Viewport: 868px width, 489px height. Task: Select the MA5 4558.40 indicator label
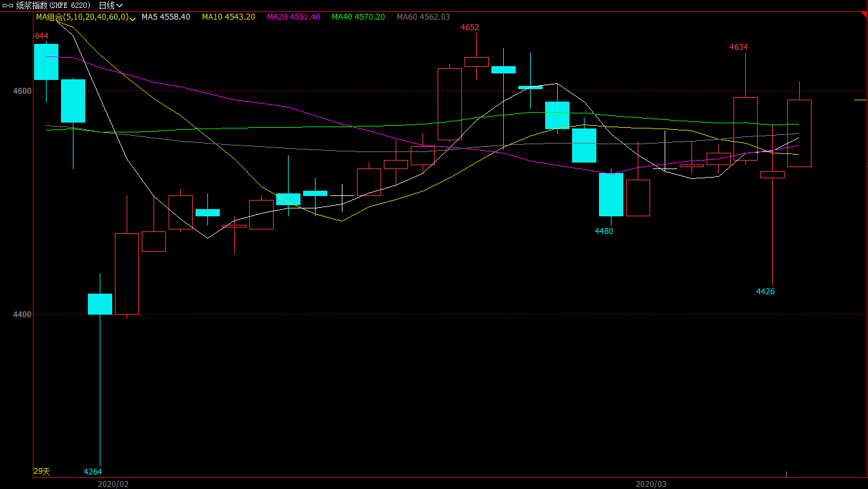tap(166, 17)
